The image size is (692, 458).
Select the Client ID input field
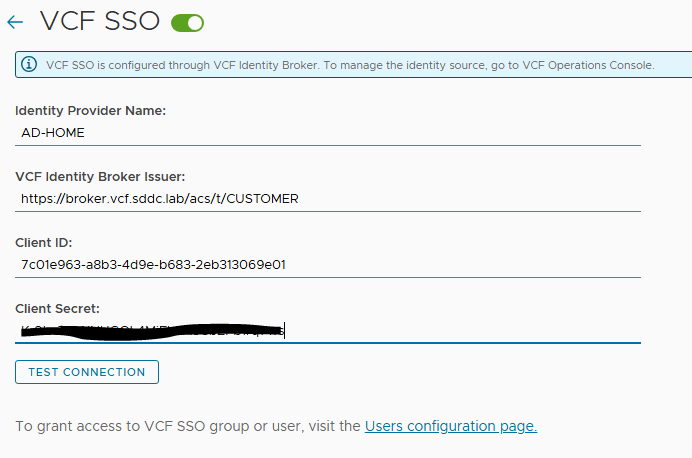[328, 264]
